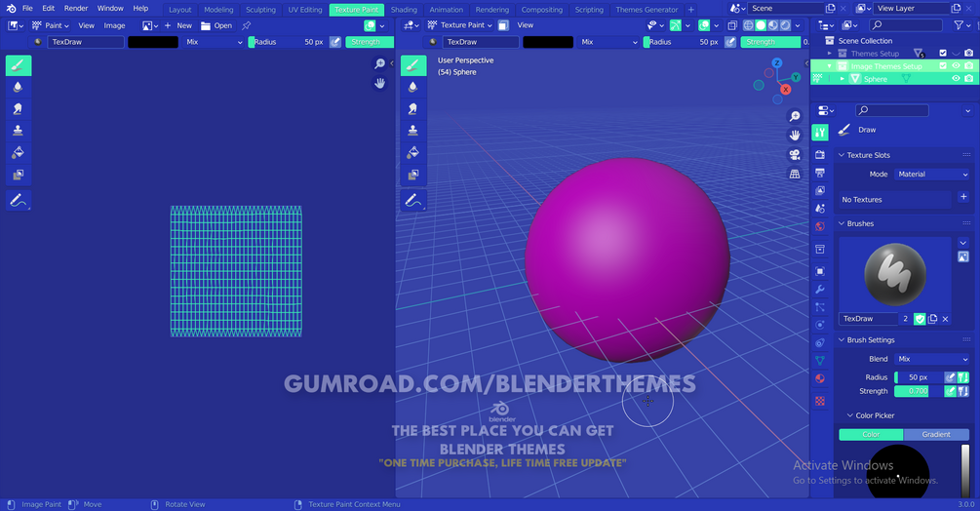The width and height of the screenshot is (980, 511).
Task: Open the Blend Mix dropdown in Brush Settings
Action: (x=932, y=359)
